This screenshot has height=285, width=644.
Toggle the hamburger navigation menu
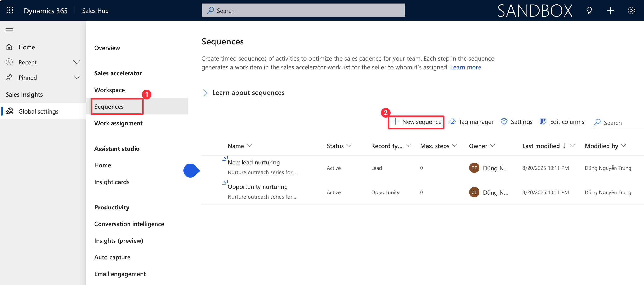pyautogui.click(x=9, y=30)
